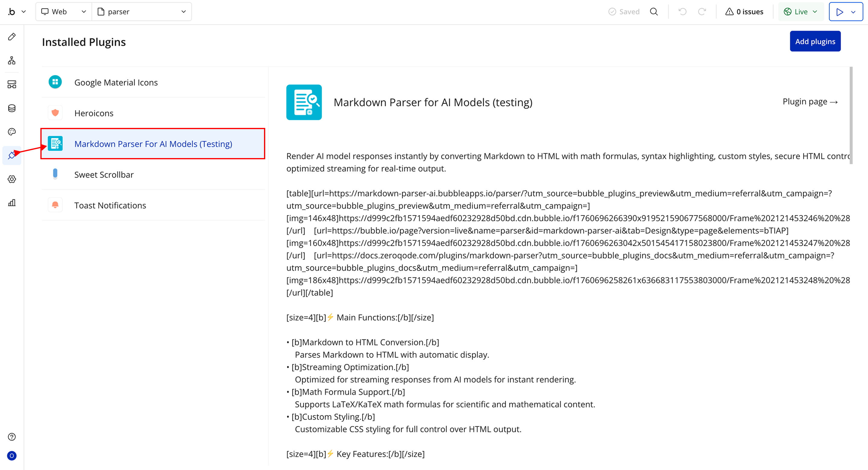Select the Toast Notifications plugin
868x470 pixels.
110,205
